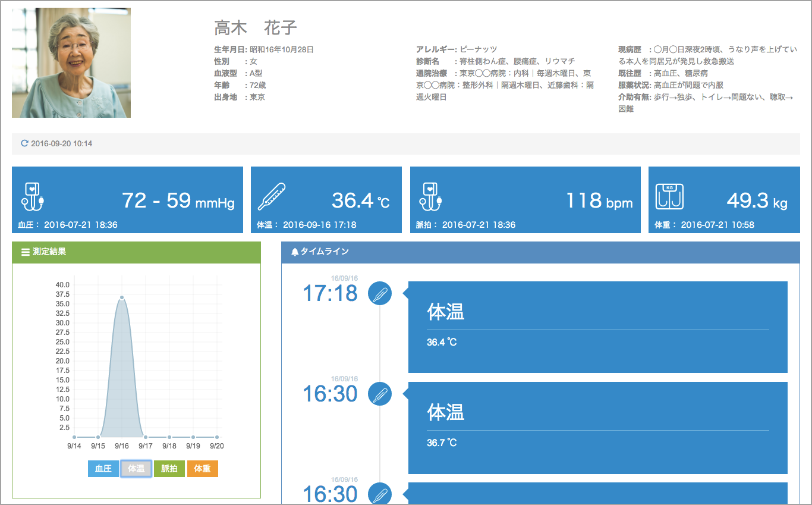This screenshot has width=812, height=505.
Task: Open the 72 - 59 mmHg card
Action: pos(127,200)
